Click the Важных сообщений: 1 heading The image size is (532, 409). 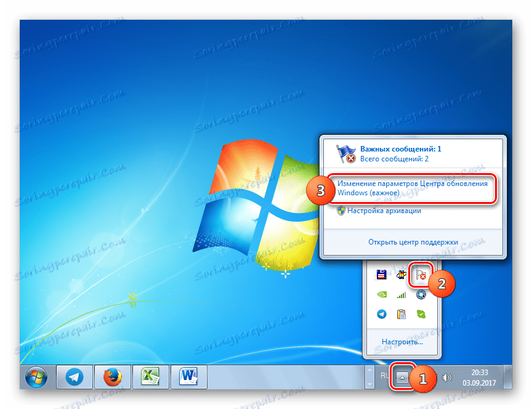pyautogui.click(x=401, y=149)
